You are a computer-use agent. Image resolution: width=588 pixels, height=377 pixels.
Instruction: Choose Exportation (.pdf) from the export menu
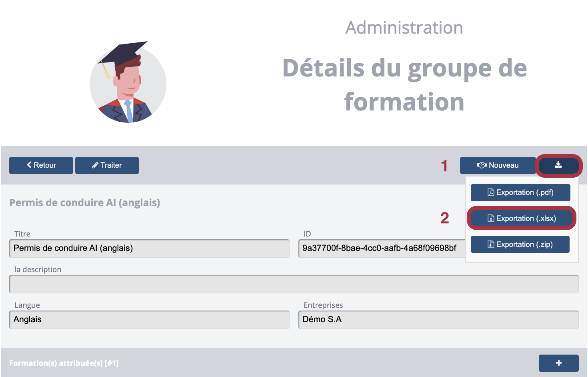pos(520,193)
